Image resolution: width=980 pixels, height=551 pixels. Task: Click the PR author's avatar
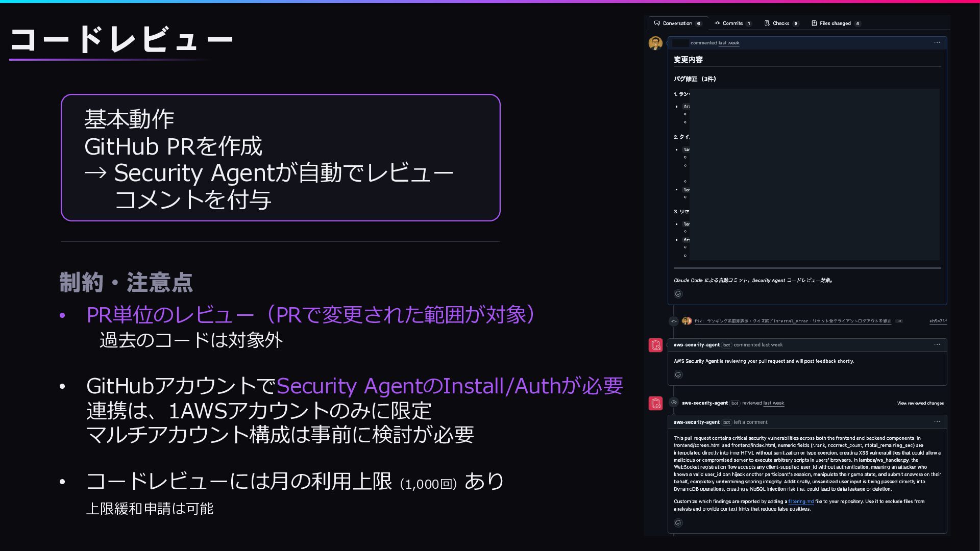(x=655, y=43)
